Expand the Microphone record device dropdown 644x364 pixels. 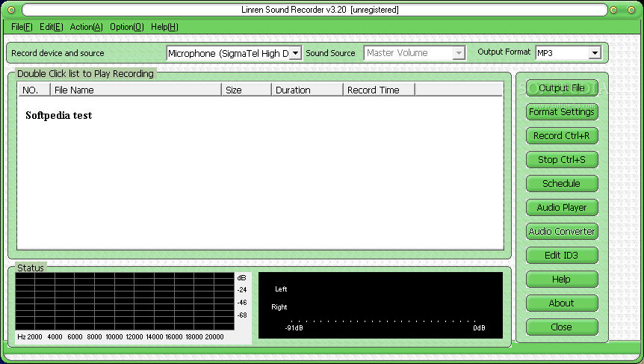295,53
